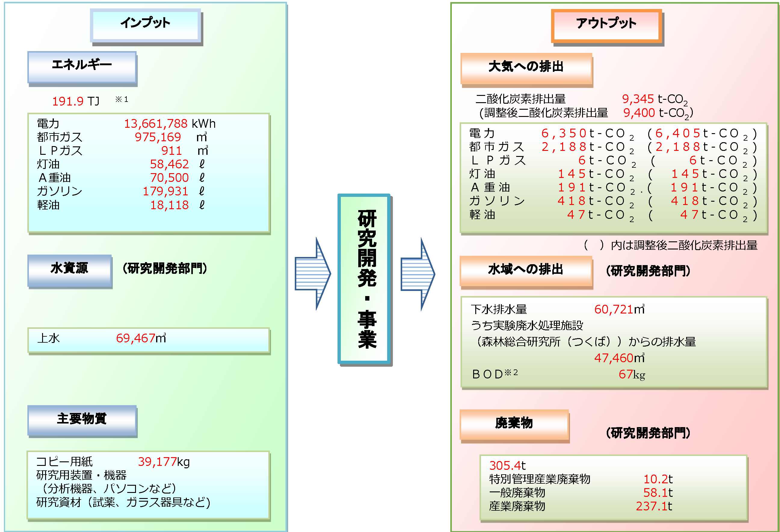Click the 軽油 value 18,118
The height and width of the screenshot is (532, 780).
(x=169, y=205)
